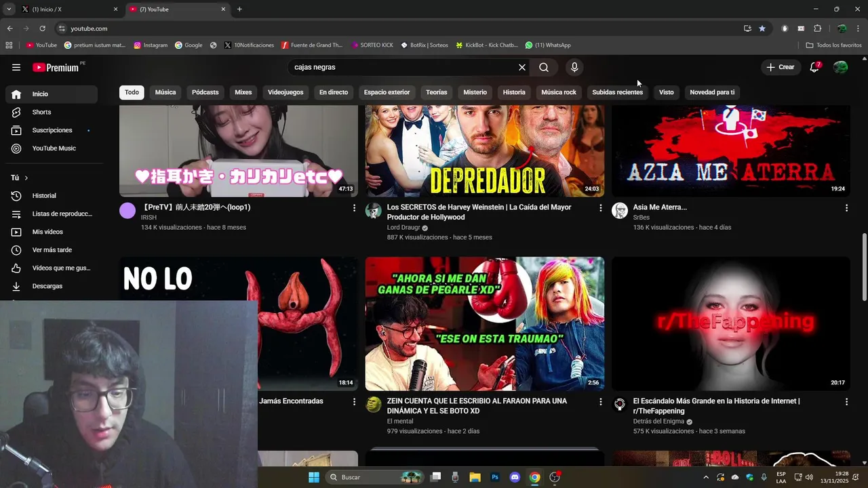Select the Historia filter chip
The height and width of the screenshot is (488, 868).
[514, 92]
